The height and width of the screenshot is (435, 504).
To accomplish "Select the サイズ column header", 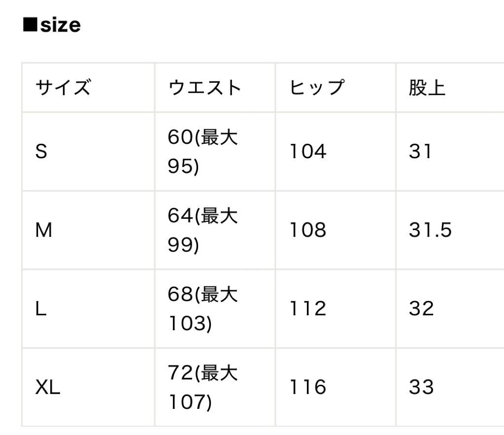I will 63,88.
